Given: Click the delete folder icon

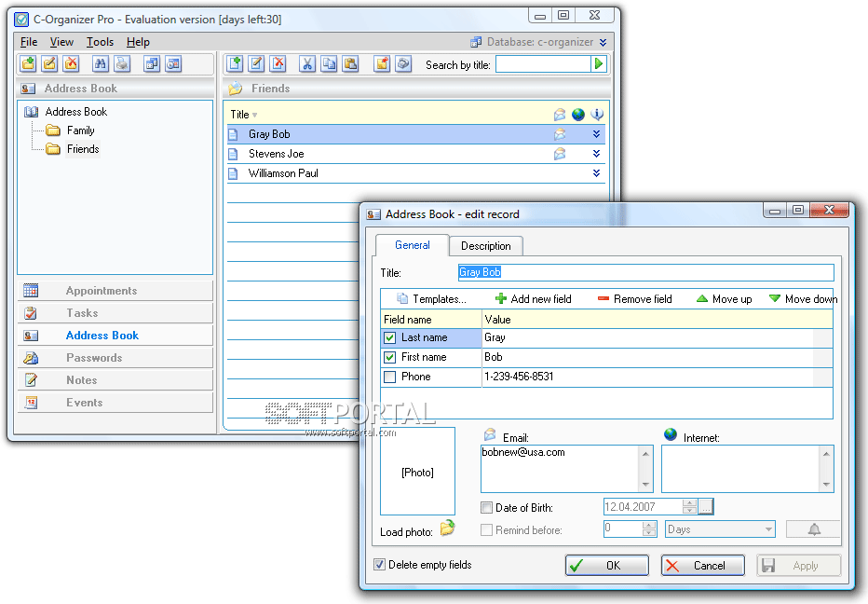Looking at the screenshot, I should (71, 64).
